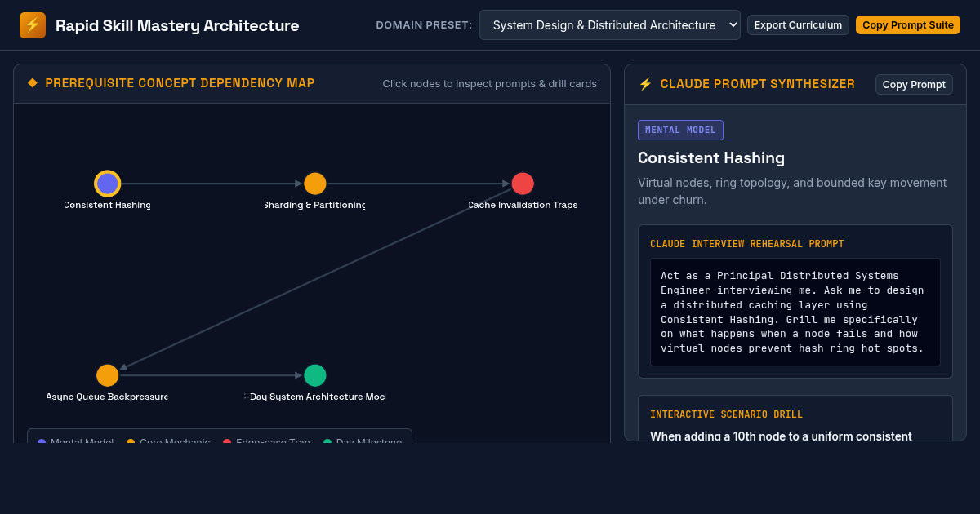Click the Rapid Skill Mastery Architecture title

tap(177, 25)
